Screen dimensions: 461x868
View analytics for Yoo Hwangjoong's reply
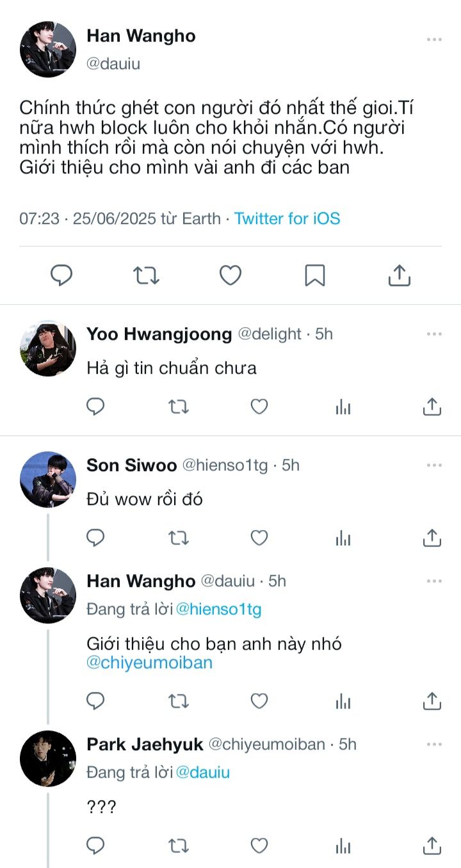pyautogui.click(x=343, y=406)
